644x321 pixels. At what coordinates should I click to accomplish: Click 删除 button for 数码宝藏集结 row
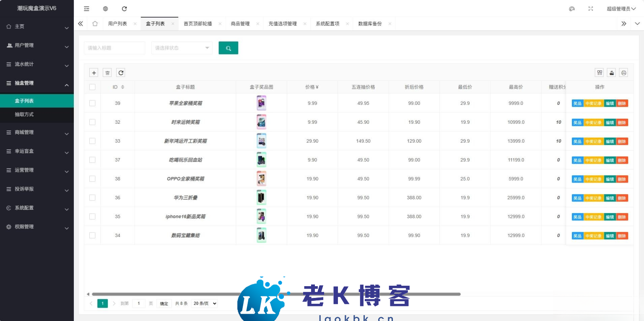[622, 236]
